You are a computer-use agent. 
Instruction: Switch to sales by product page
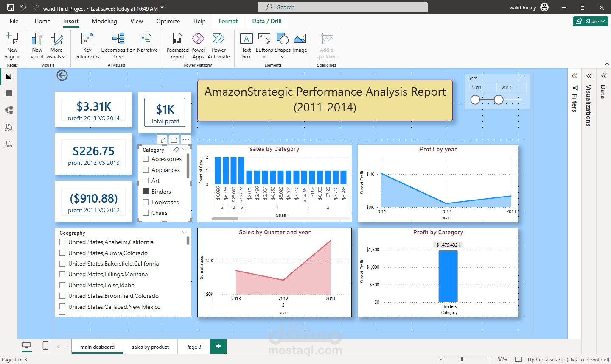tap(150, 347)
